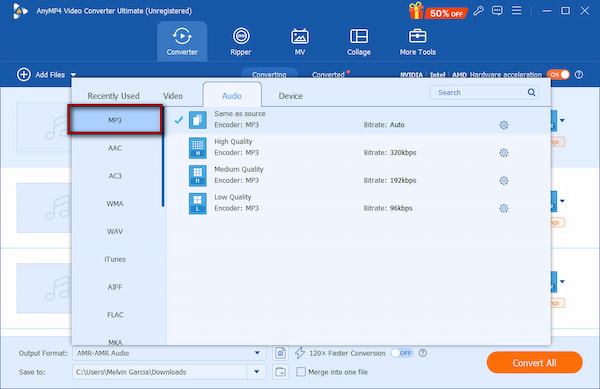This screenshot has height=389, width=600.
Task: Choose Medium Quality 192kbps preset
Action: click(x=359, y=176)
